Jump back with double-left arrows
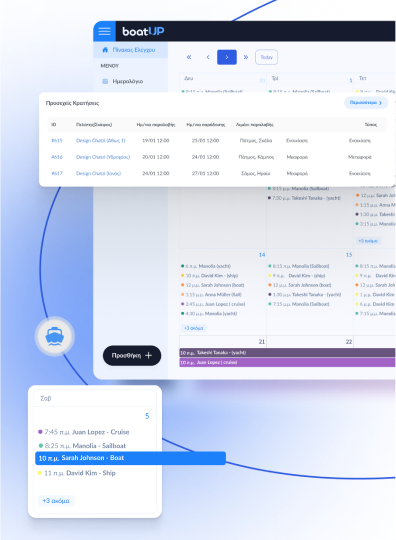 coord(189,57)
